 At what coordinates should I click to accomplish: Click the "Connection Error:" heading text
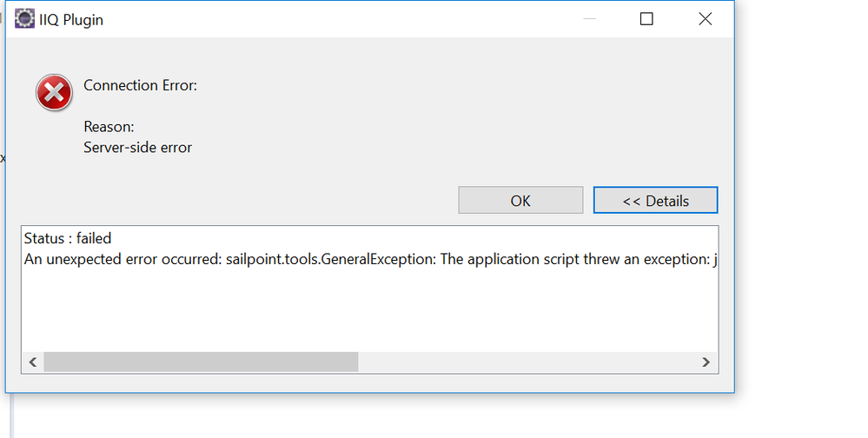point(140,85)
